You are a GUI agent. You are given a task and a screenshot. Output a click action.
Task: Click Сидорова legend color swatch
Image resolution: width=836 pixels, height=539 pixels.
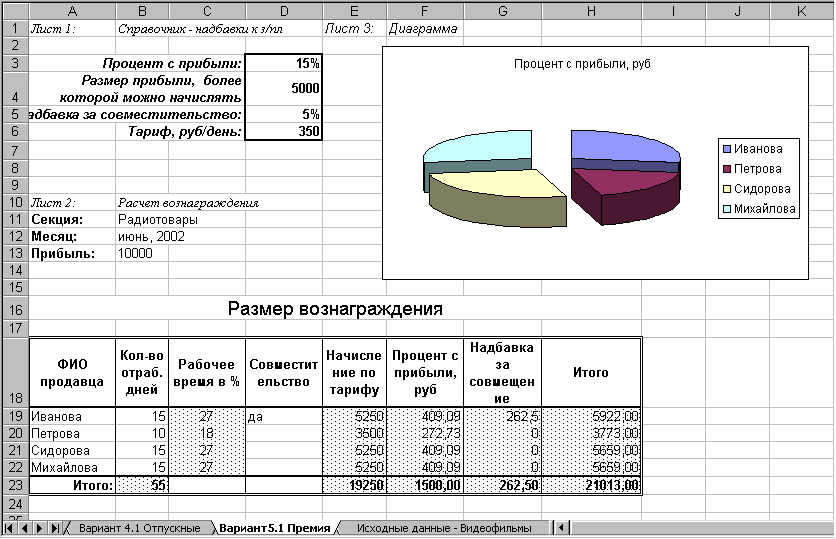[x=726, y=189]
